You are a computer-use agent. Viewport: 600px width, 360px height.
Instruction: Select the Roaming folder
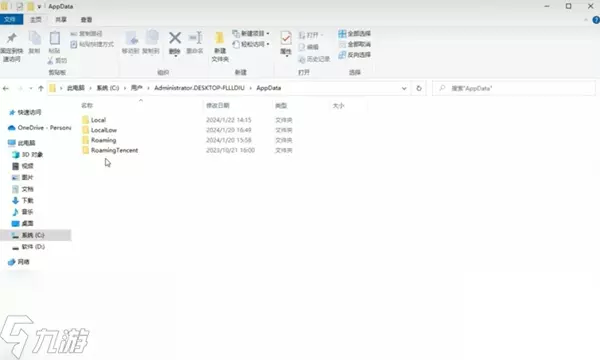(x=104, y=140)
